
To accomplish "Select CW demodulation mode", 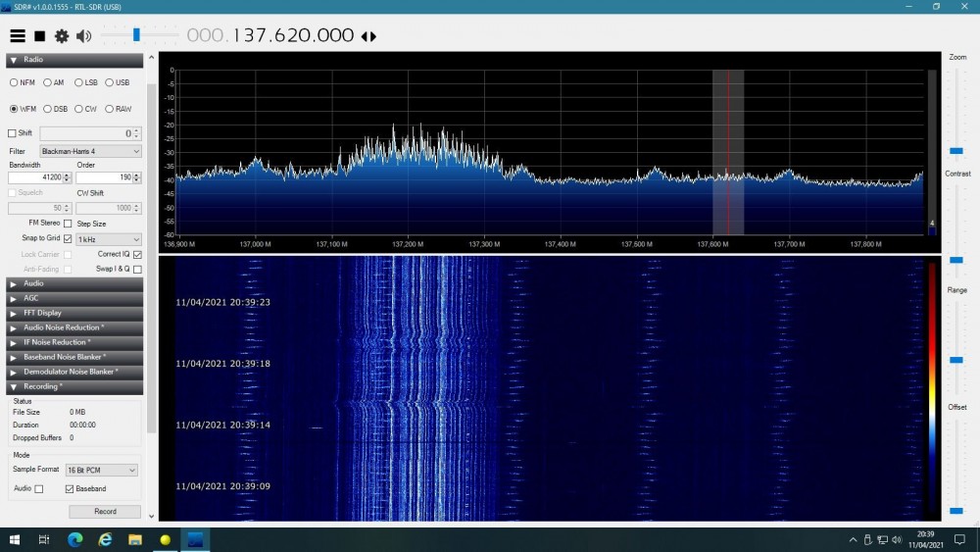I will pyautogui.click(x=78, y=109).
